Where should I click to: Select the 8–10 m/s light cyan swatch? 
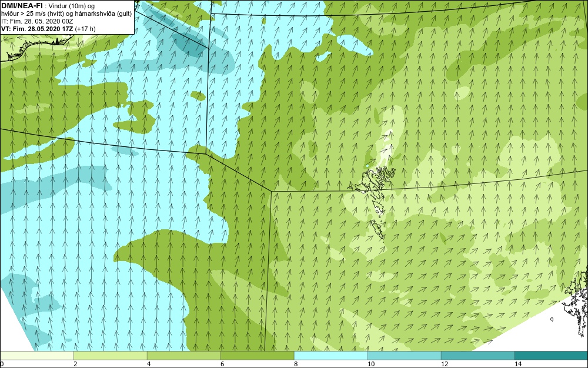[330, 356]
